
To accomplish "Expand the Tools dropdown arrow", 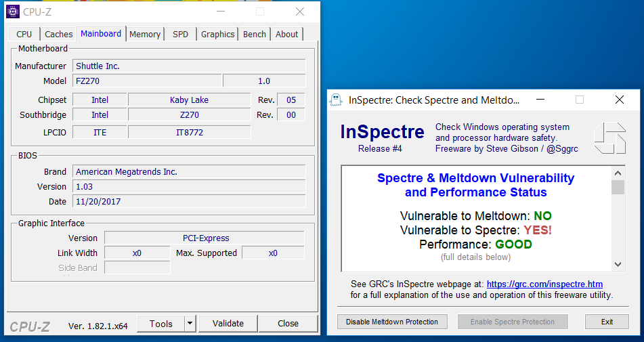I will [190, 324].
